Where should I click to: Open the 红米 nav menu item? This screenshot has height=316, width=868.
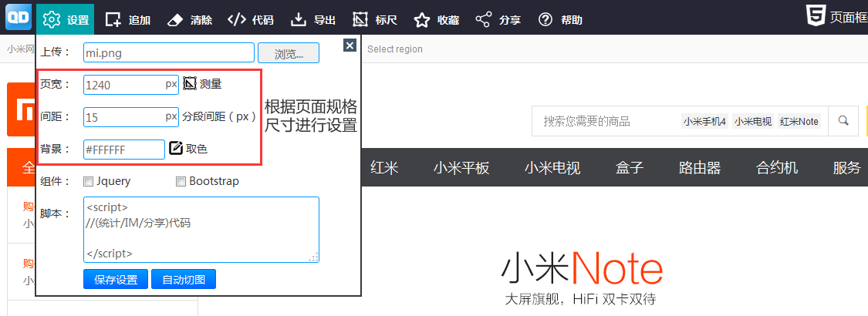click(384, 168)
